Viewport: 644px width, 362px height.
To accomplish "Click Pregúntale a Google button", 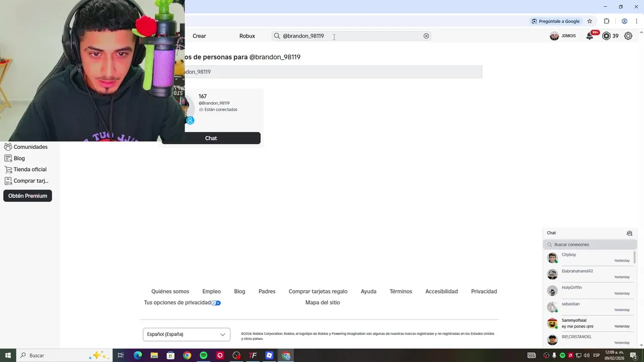I will (555, 21).
